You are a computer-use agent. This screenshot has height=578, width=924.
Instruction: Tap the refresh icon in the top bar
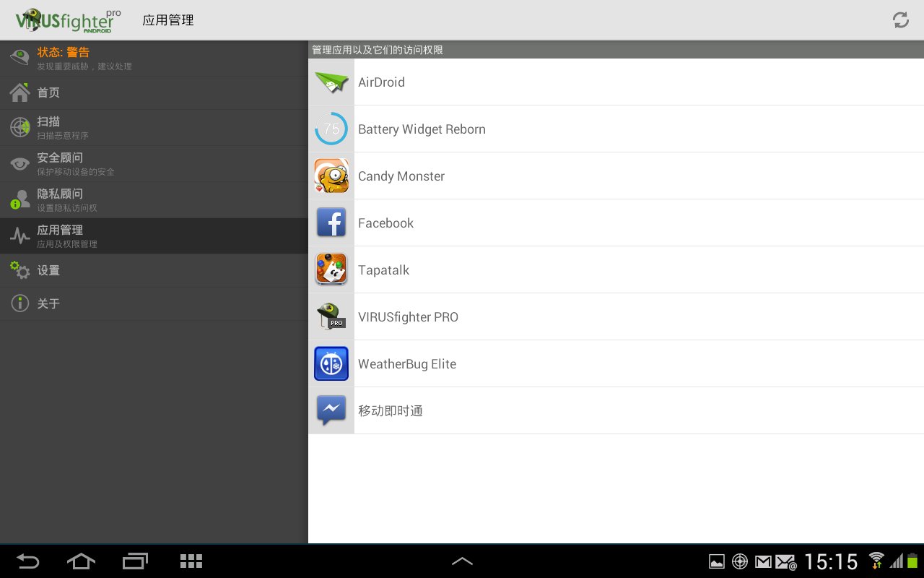point(900,20)
